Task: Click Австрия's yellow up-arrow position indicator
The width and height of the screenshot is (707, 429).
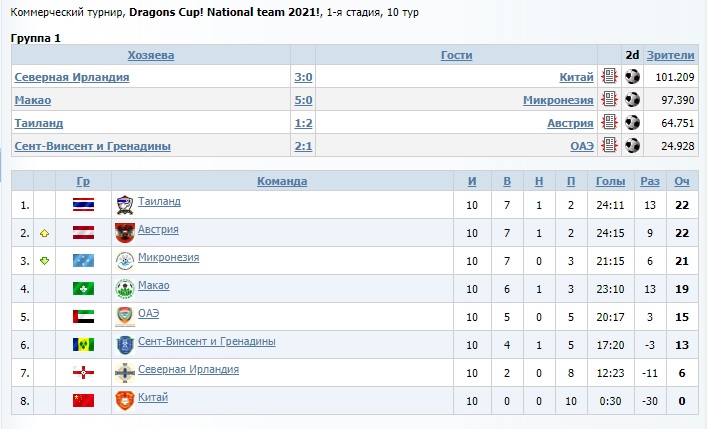Action: [44, 233]
